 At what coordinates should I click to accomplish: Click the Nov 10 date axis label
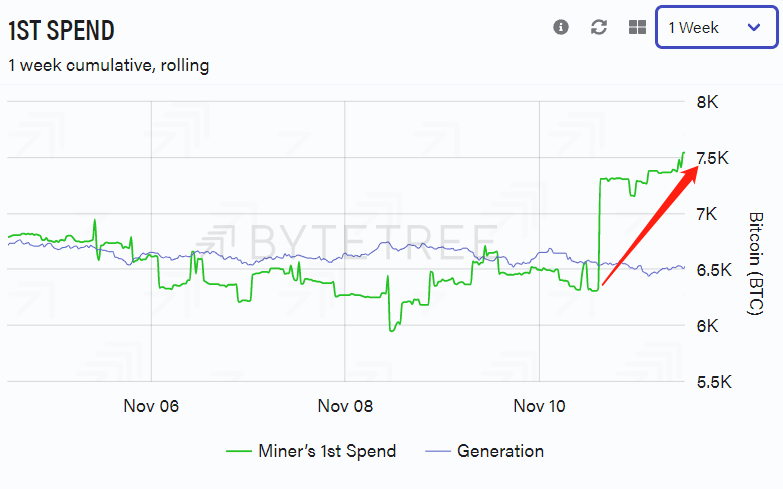(x=539, y=406)
